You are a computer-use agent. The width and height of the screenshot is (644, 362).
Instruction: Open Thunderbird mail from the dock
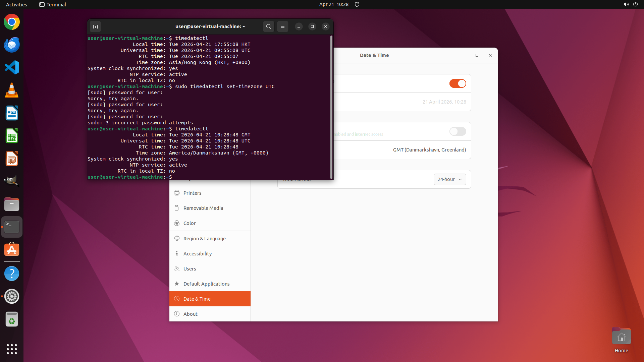coord(12,45)
